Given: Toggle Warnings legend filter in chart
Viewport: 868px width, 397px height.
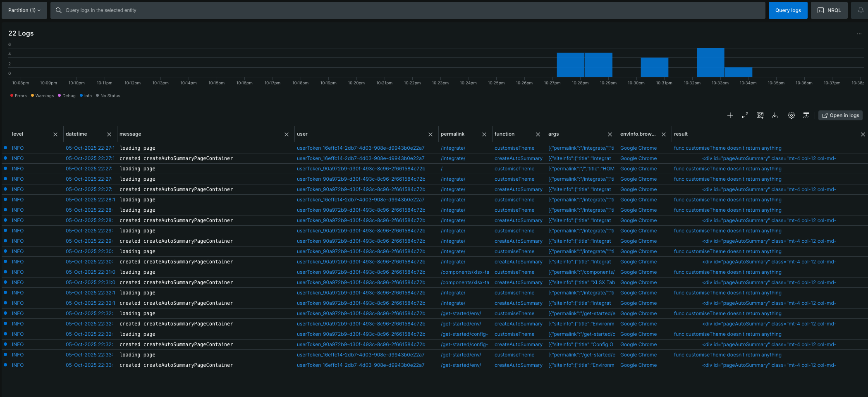Looking at the screenshot, I should (42, 96).
